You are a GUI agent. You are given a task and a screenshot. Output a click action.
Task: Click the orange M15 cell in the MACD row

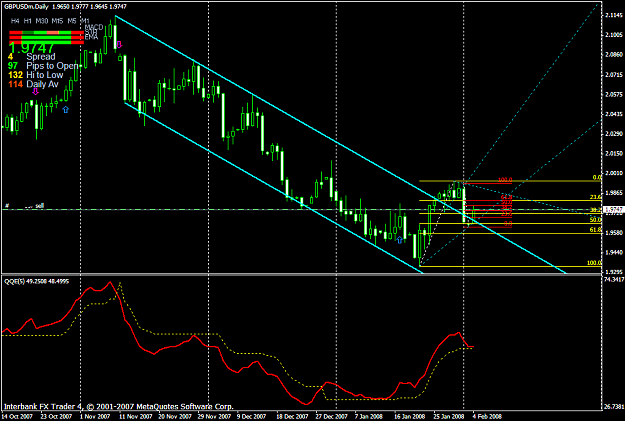coord(53,33)
